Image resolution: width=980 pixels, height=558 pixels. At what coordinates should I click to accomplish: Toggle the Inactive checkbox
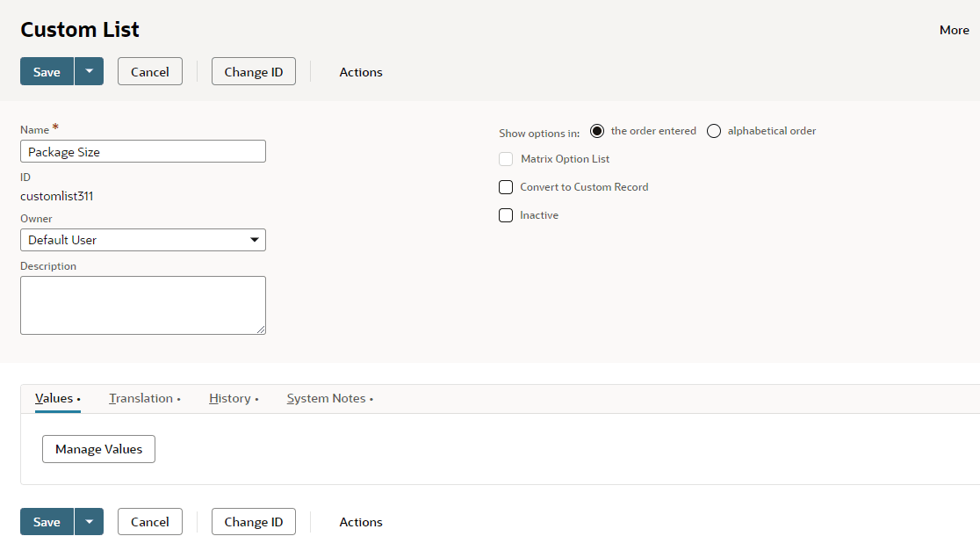tap(506, 215)
